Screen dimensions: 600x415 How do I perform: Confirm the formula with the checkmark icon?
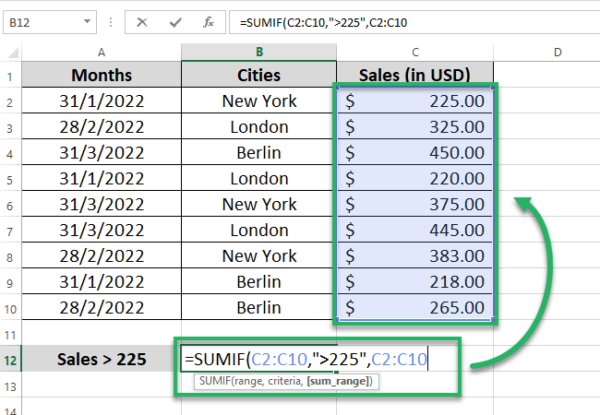click(x=175, y=23)
